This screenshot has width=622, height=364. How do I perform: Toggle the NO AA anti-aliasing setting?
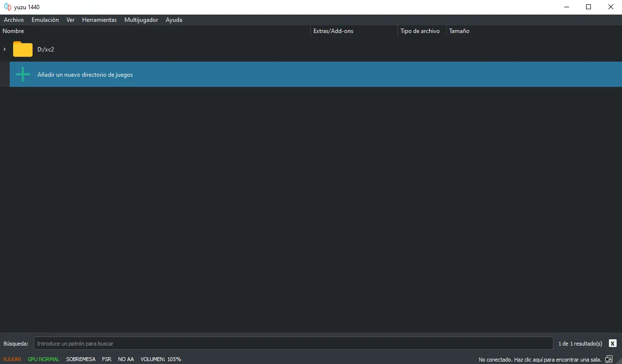pos(126,359)
